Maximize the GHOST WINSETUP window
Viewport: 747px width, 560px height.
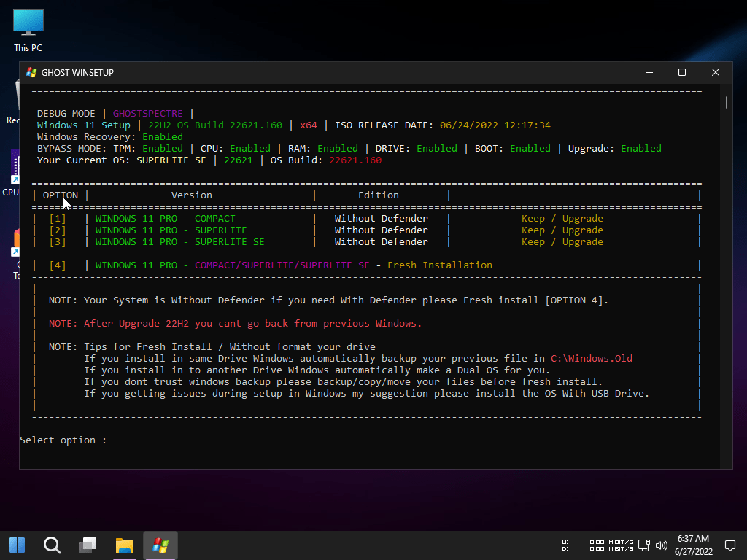(x=682, y=72)
